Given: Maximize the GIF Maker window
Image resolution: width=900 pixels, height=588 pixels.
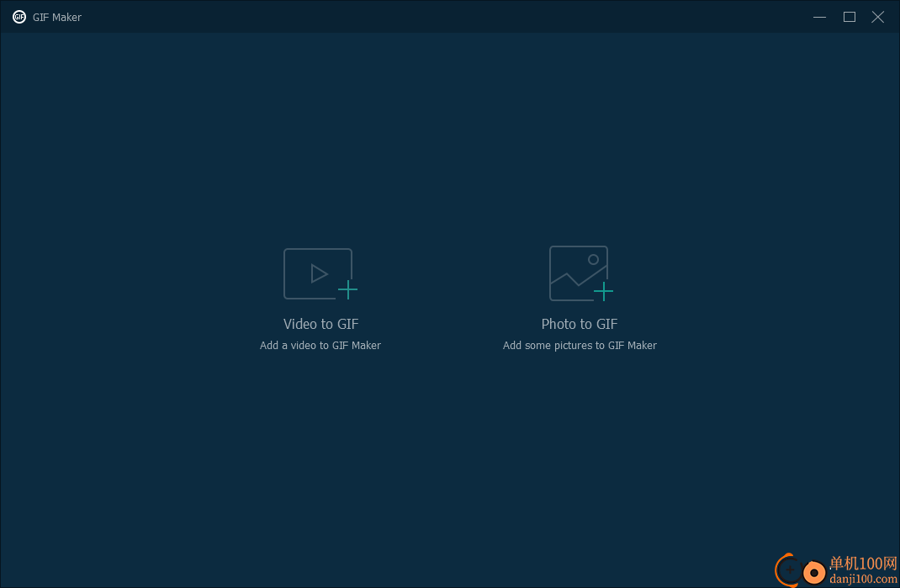Looking at the screenshot, I should click(x=850, y=17).
